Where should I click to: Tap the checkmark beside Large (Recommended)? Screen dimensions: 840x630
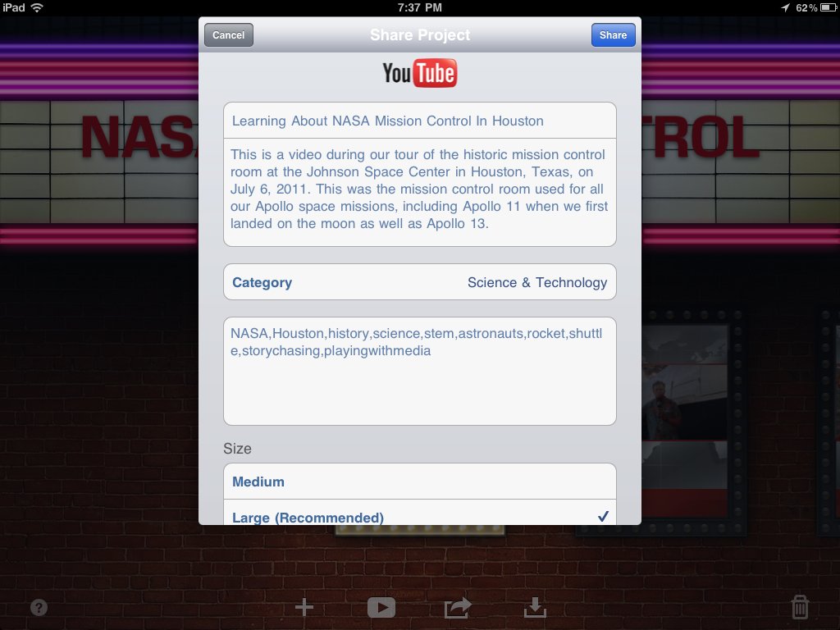(x=603, y=516)
